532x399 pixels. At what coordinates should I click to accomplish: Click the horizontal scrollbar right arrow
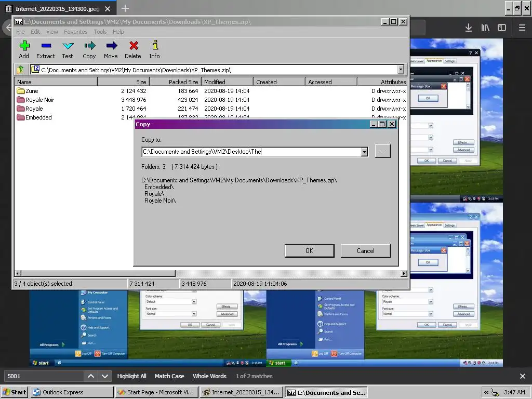[404, 273]
